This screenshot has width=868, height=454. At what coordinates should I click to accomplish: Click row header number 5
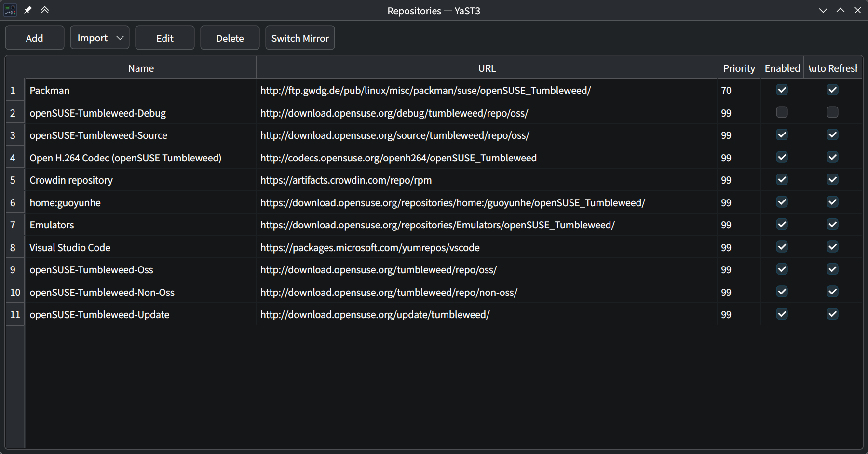[x=15, y=180]
